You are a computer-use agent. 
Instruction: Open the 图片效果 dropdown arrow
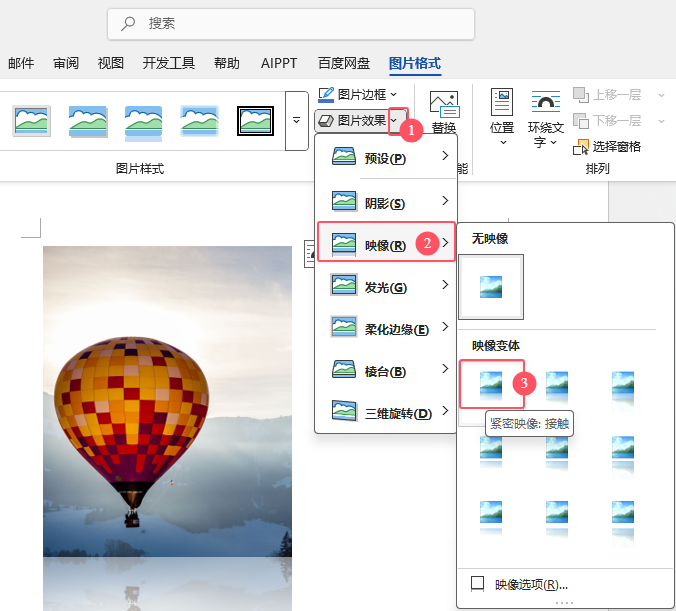point(394,120)
